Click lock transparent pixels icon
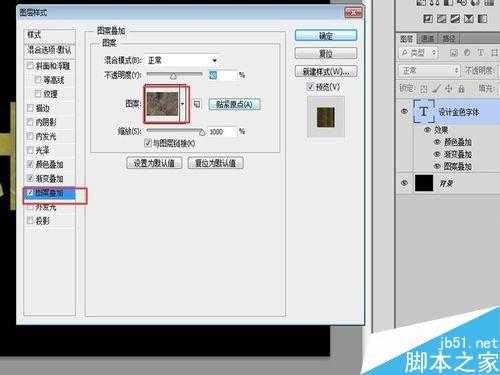Image resolution: width=500 pixels, height=375 pixels. pyautogui.click(x=423, y=89)
